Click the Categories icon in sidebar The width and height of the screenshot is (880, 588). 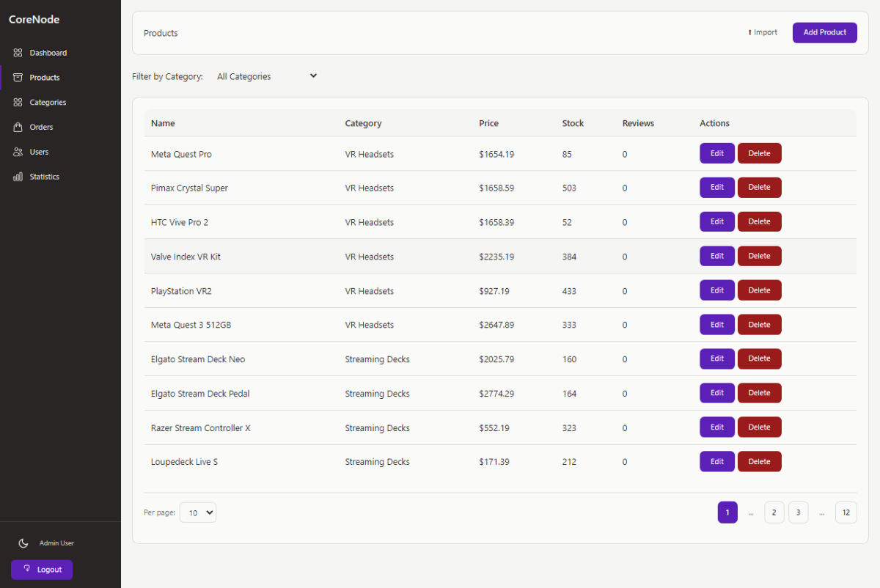click(x=18, y=103)
